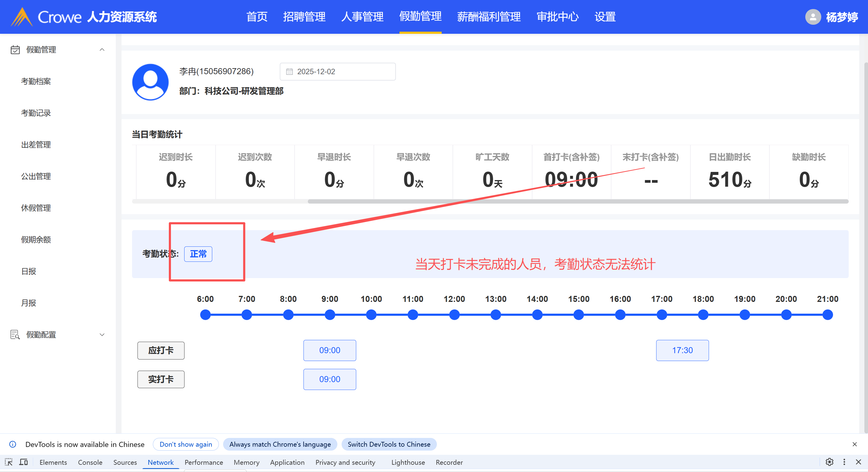Viewport: 868px width, 472px height.
Task: Click the 13:00 timeline point
Action: point(495,315)
